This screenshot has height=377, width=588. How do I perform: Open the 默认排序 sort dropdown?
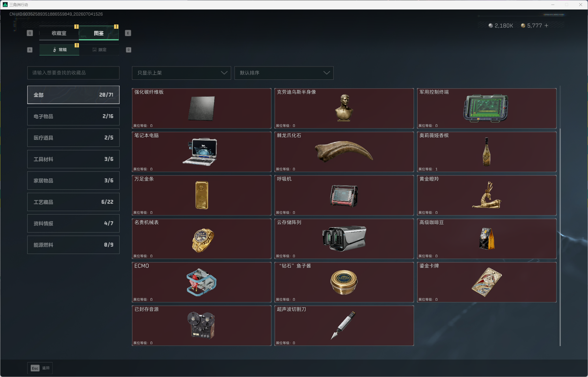pos(284,73)
